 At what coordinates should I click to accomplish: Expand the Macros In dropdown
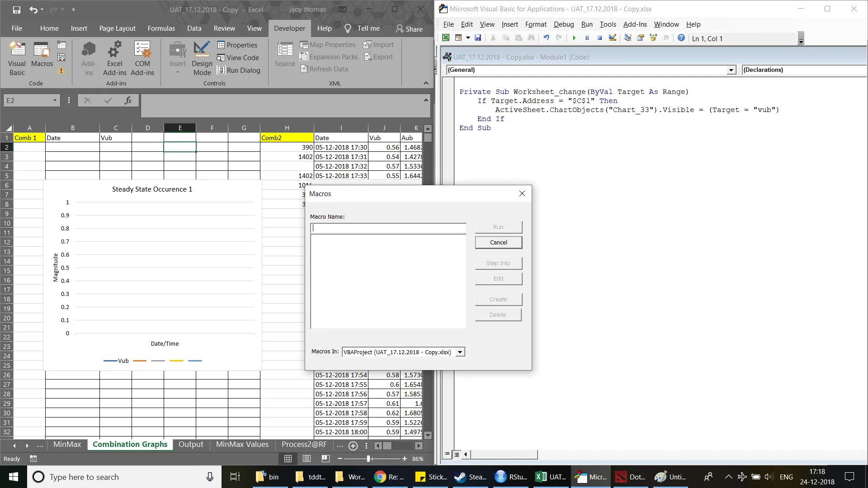pos(460,352)
